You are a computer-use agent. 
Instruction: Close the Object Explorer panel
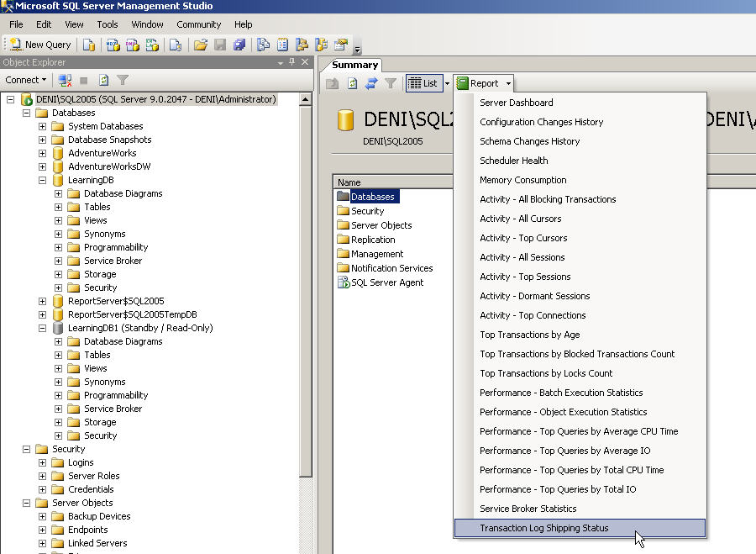click(x=305, y=61)
